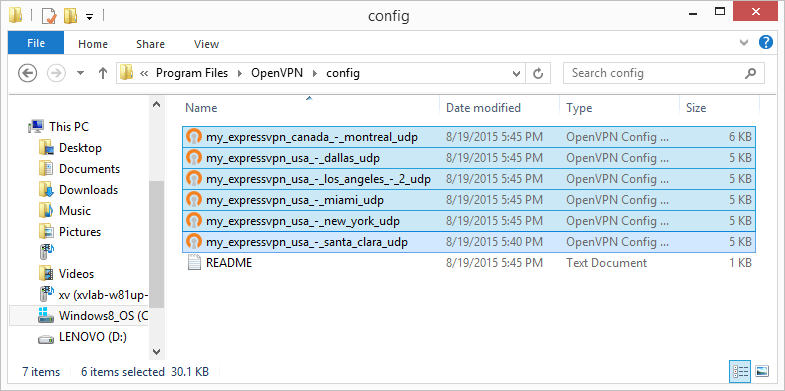
Task: Open Documents in navigation pane
Action: [x=79, y=169]
